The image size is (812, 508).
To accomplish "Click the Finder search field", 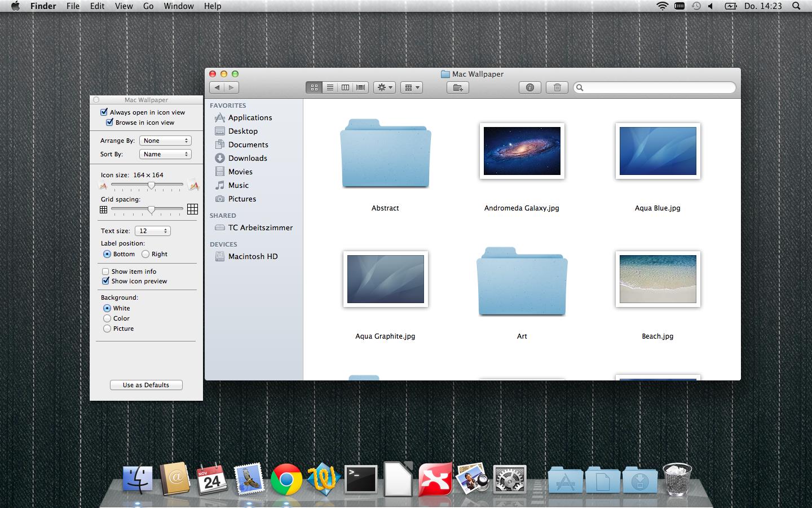I will click(x=655, y=87).
